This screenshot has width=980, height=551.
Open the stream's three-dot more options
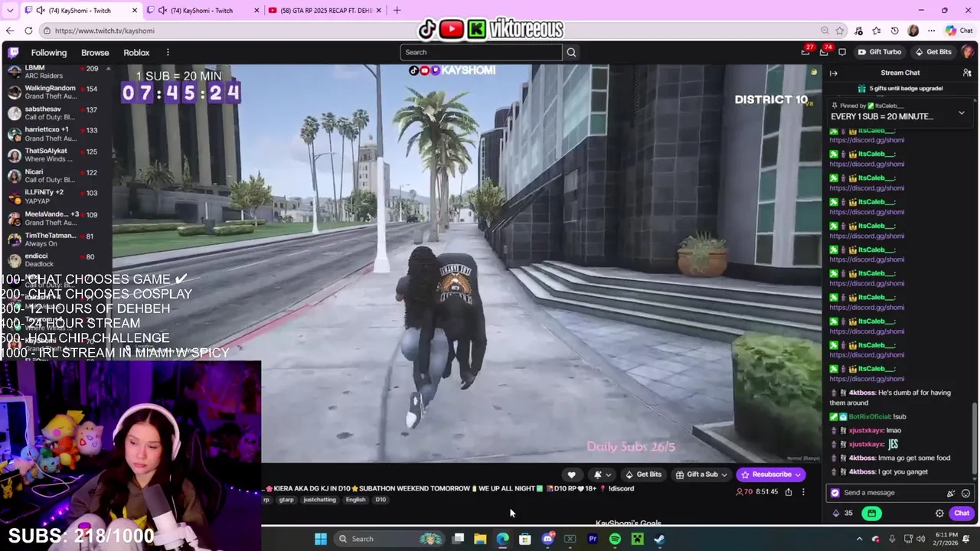pos(803,492)
